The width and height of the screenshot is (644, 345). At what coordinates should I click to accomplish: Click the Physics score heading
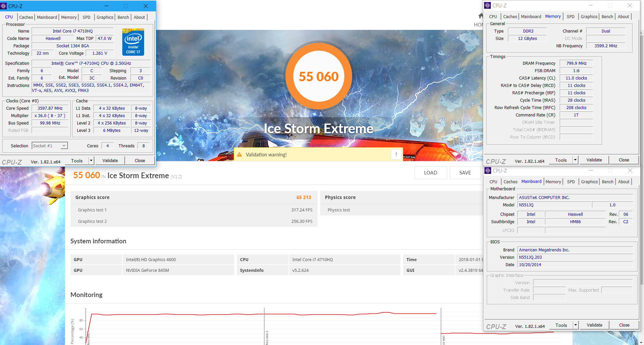click(x=340, y=197)
